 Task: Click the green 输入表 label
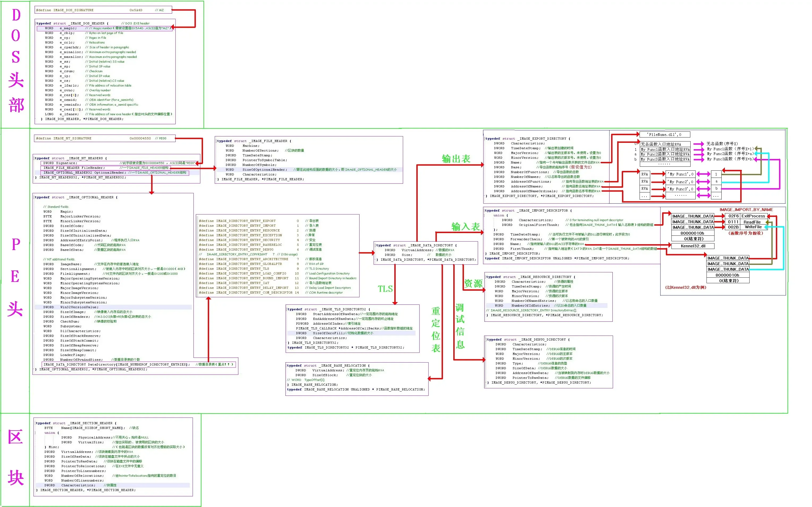pyautogui.click(x=466, y=227)
